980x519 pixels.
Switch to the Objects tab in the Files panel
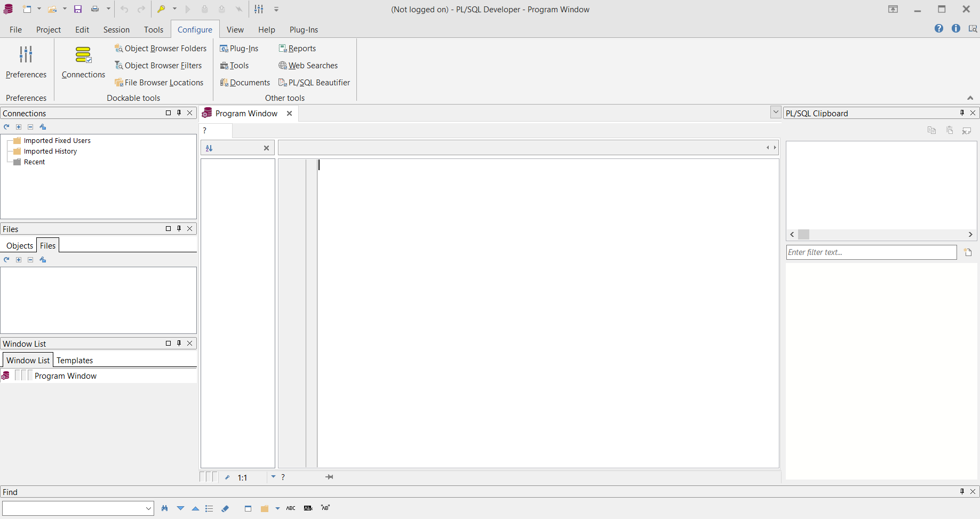tap(20, 246)
